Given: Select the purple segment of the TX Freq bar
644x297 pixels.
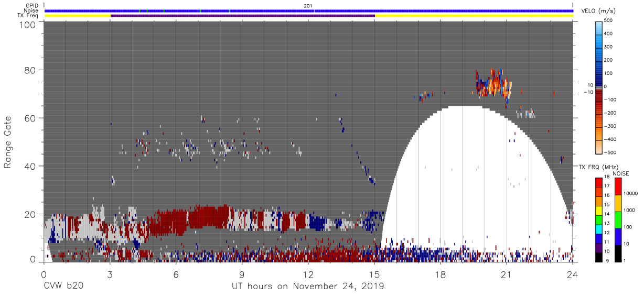Looking at the screenshot, I should (x=243, y=16).
